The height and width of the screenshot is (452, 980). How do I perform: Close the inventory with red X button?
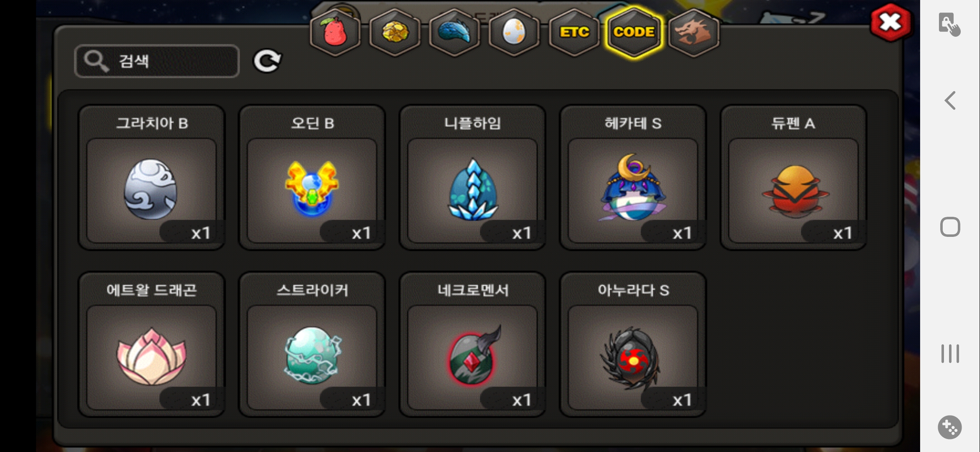click(890, 23)
